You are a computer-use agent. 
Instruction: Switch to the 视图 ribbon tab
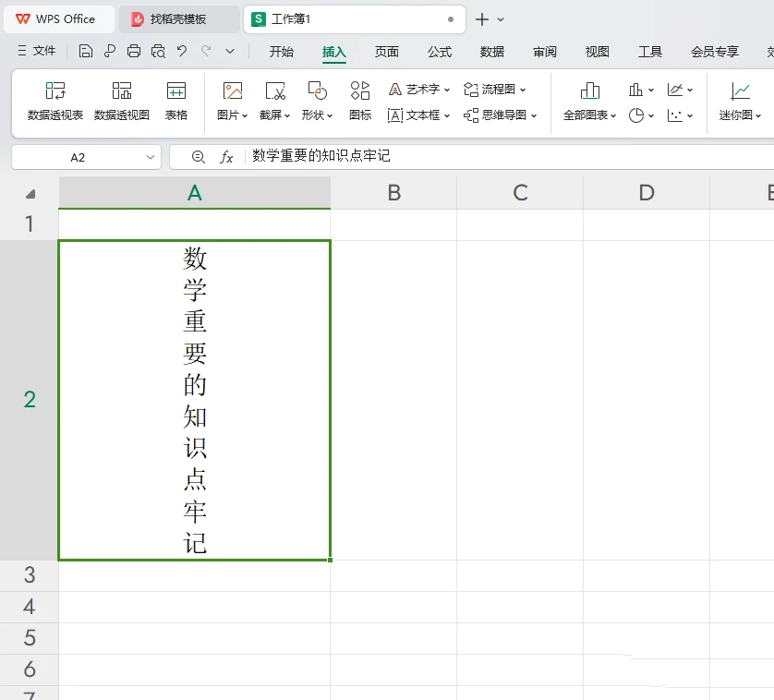598,52
